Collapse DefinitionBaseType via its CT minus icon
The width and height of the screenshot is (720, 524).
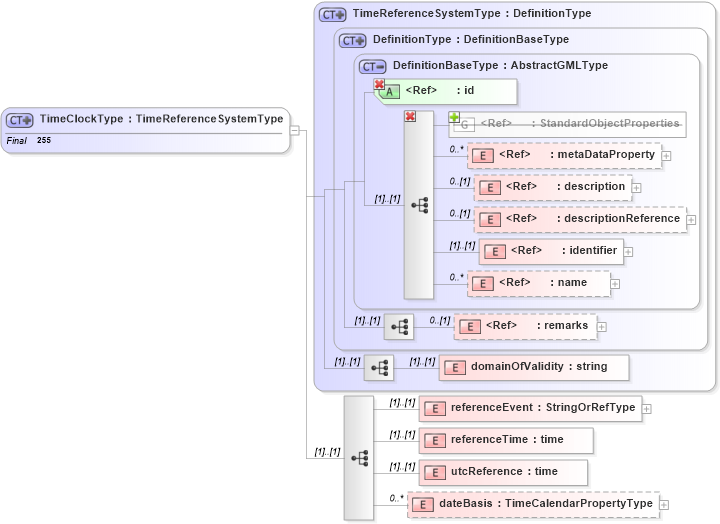pyautogui.click(x=372, y=67)
